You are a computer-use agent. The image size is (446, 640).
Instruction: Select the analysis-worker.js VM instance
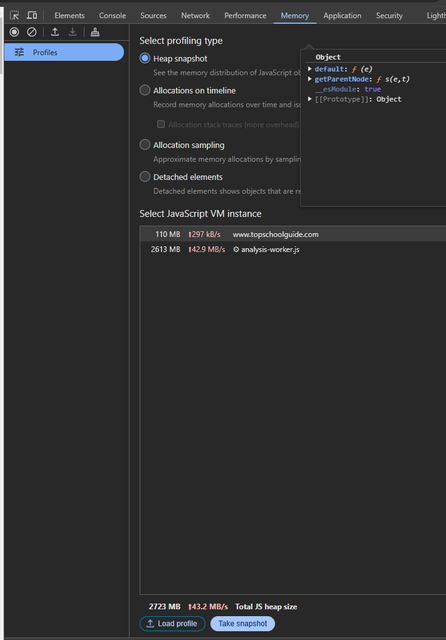(293, 249)
